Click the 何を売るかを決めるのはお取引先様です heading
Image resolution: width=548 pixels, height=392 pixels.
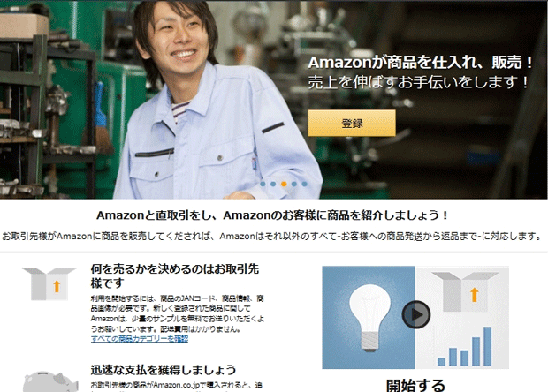pyautogui.click(x=175, y=275)
